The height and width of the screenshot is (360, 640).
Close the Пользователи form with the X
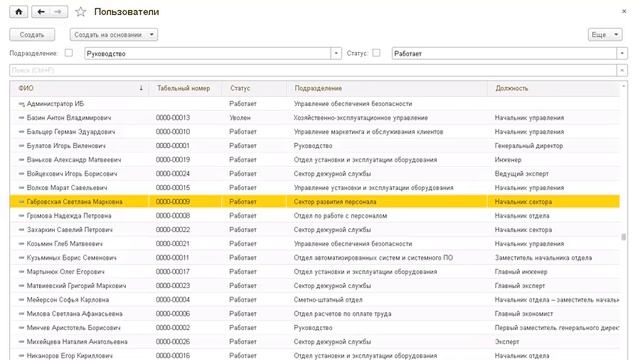click(624, 11)
